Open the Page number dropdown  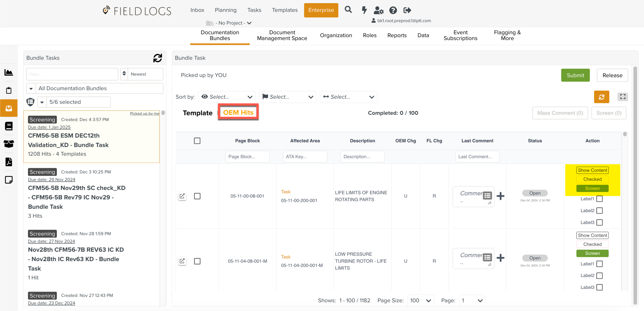[x=472, y=301]
